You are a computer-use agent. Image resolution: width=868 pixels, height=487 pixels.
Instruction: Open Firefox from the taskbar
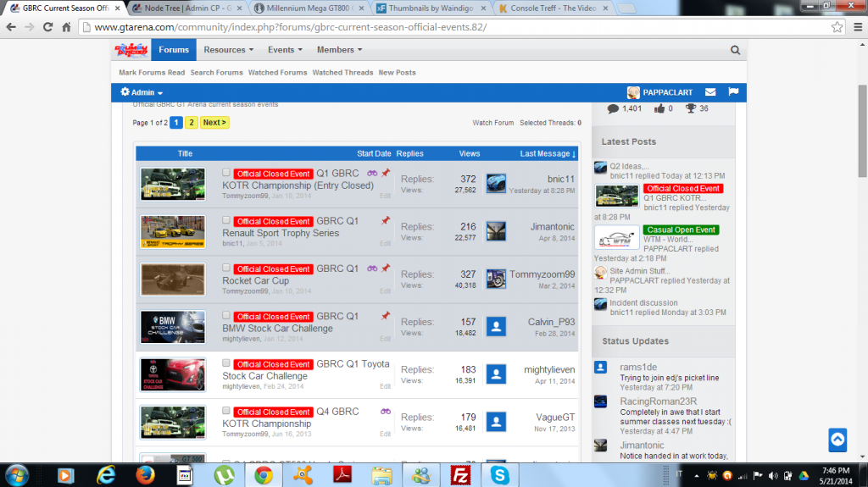pos(145,475)
